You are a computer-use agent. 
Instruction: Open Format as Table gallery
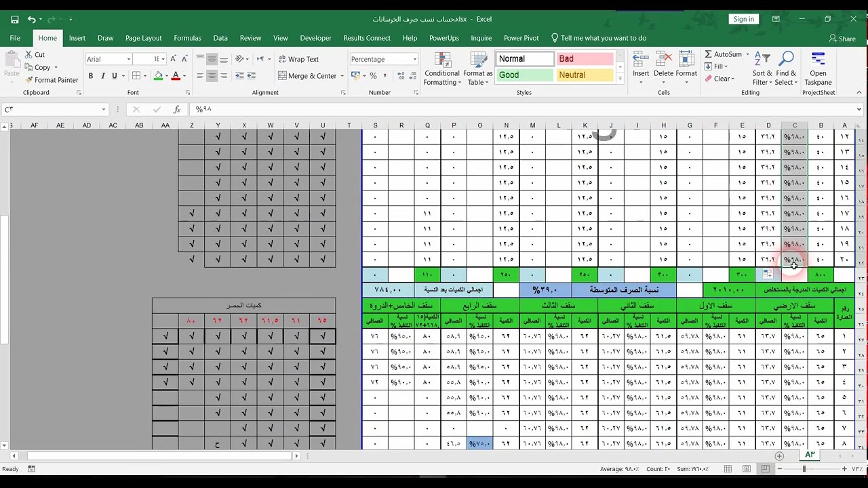(x=478, y=68)
